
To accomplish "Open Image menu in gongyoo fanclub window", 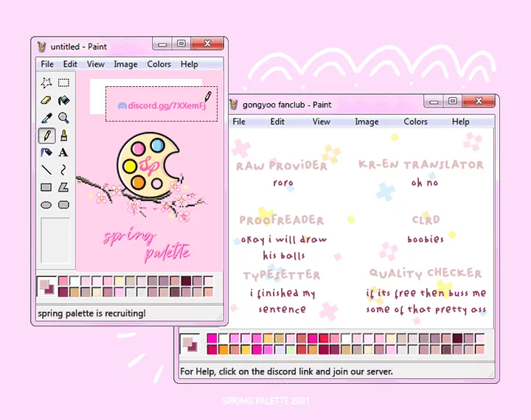I will click(367, 122).
